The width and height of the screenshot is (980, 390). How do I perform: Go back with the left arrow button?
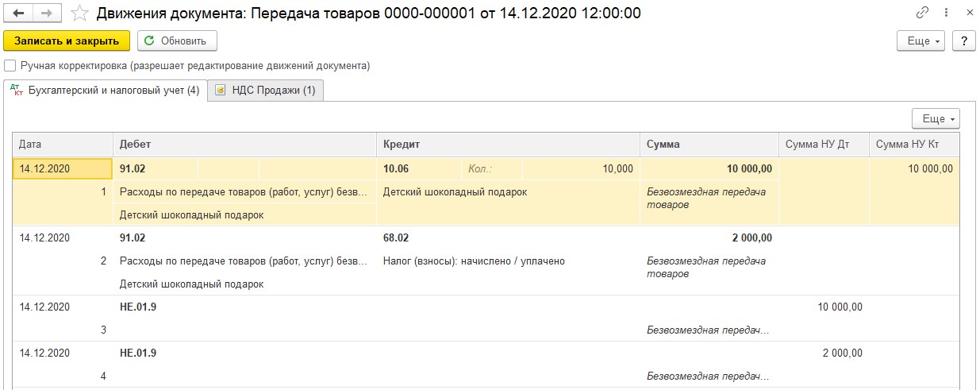click(x=18, y=14)
